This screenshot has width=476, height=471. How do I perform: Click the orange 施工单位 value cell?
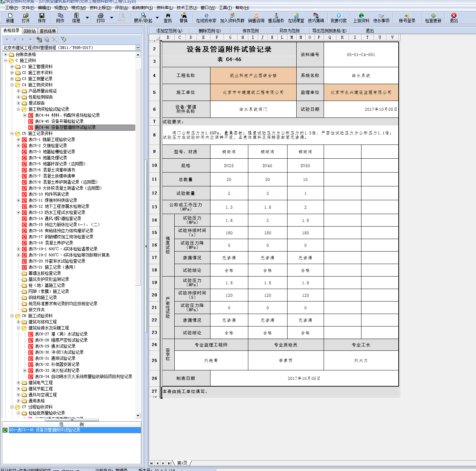point(253,92)
